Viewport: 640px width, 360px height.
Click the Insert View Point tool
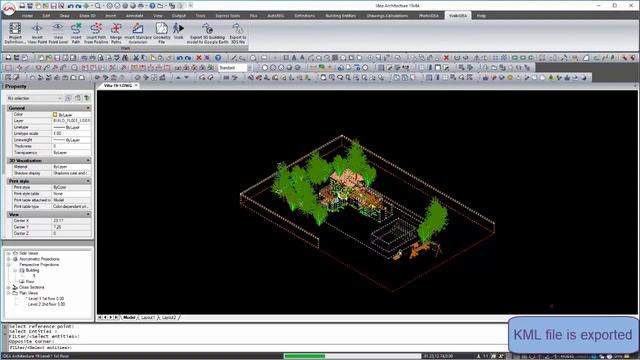[x=37, y=33]
